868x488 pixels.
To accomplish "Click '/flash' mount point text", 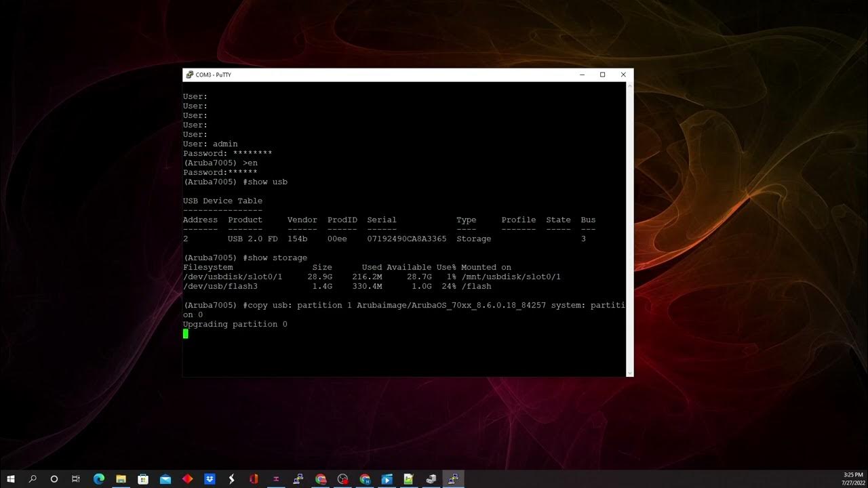I will pyautogui.click(x=476, y=286).
